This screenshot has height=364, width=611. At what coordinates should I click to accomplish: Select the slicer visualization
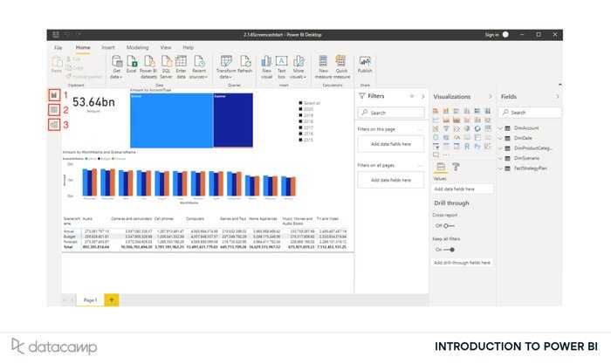(x=436, y=146)
